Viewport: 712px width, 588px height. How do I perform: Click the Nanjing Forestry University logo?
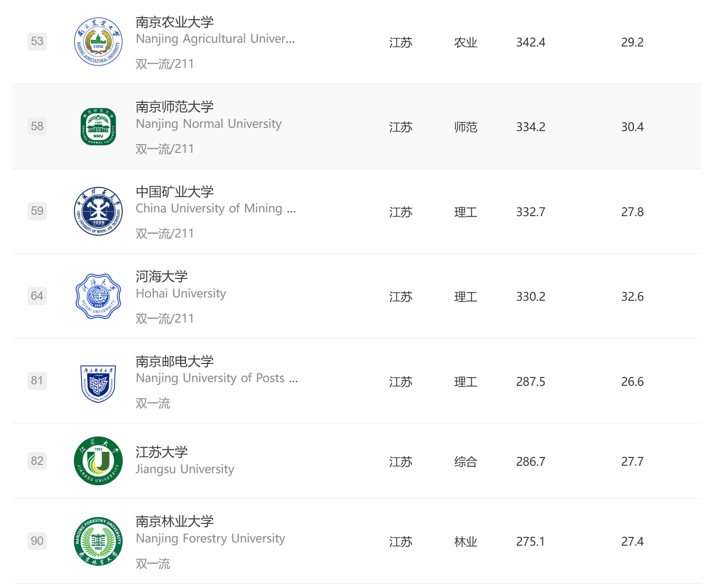[x=98, y=541]
